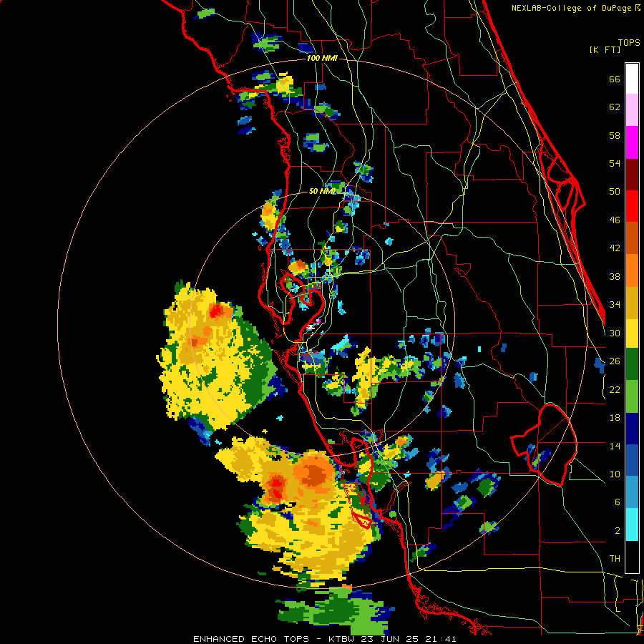Pick the bright yellow legend swatch
Screen dimensions: 644x644
coord(632,333)
